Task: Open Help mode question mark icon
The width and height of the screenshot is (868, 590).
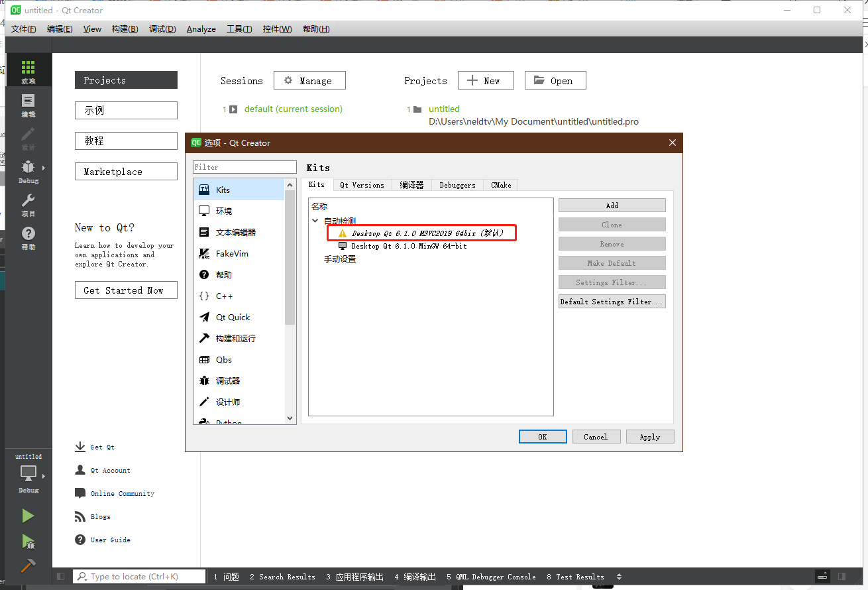Action: (x=28, y=237)
